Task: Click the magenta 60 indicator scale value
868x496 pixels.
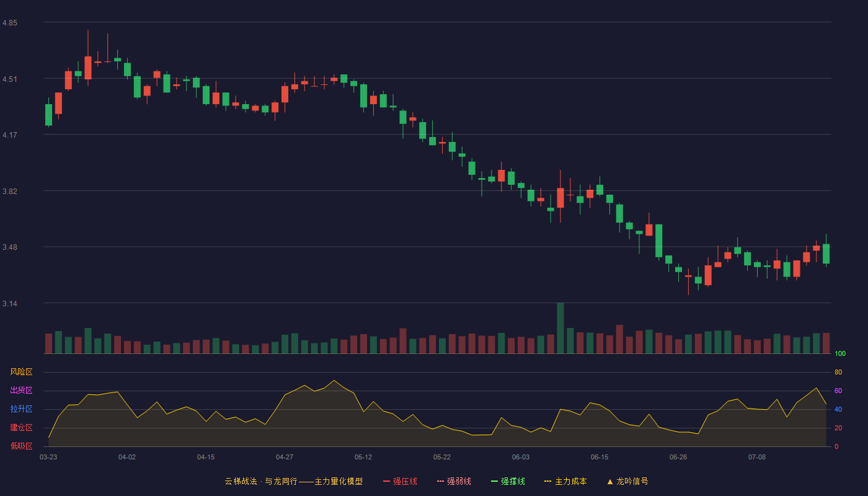Action: (x=838, y=391)
